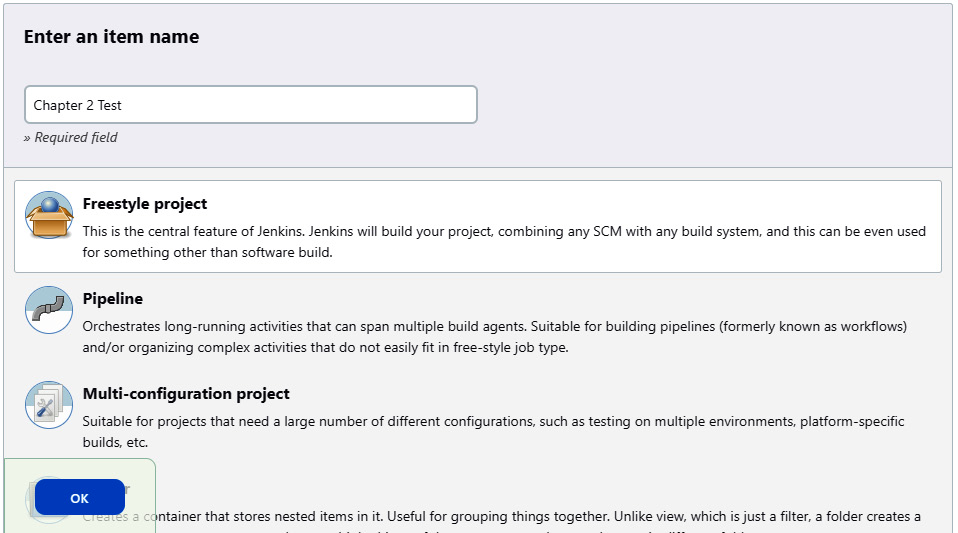Select the Freestyle project title
This screenshot has width=958, height=533.
[x=145, y=204]
